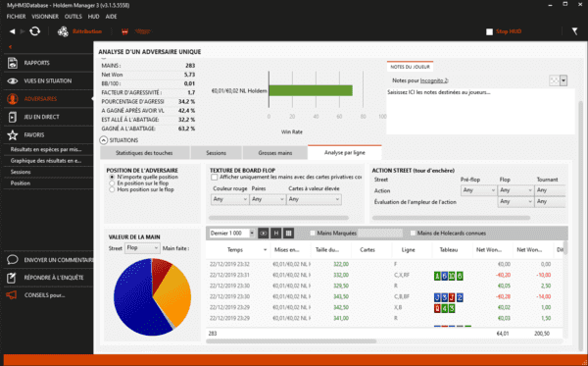Image resolution: width=588 pixels, height=366 pixels.
Task: Select the Analyse par ligne tab
Action: (x=345, y=152)
